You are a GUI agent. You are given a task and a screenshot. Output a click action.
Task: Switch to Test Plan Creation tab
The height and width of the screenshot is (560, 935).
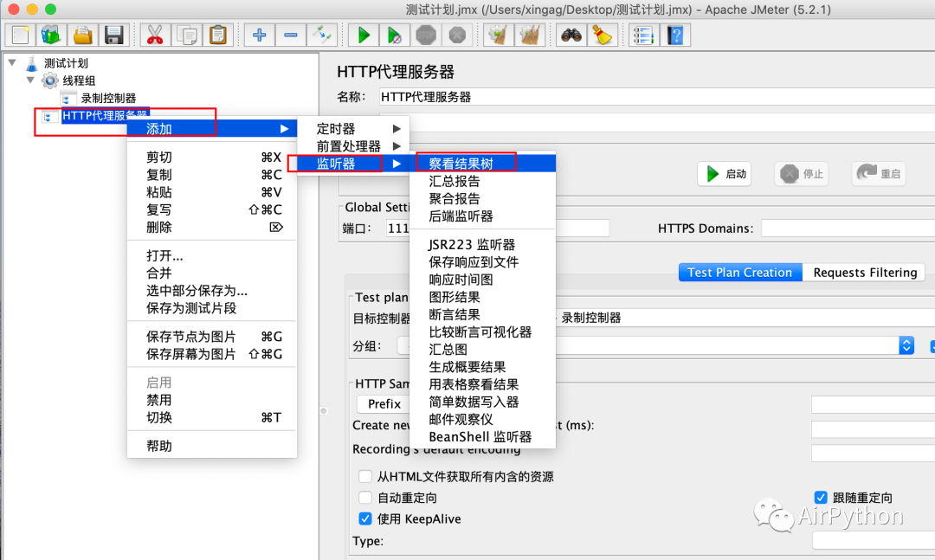click(740, 273)
